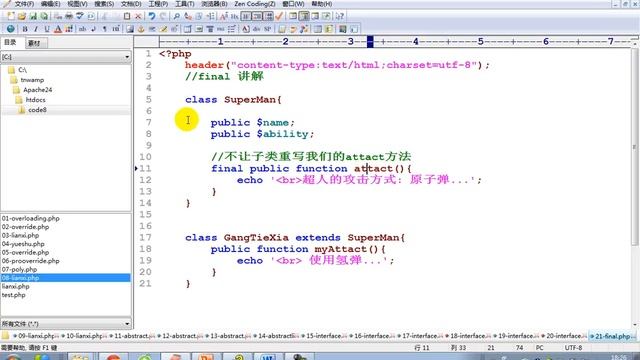Open the 工具(T) menu

pyautogui.click(x=184, y=4)
